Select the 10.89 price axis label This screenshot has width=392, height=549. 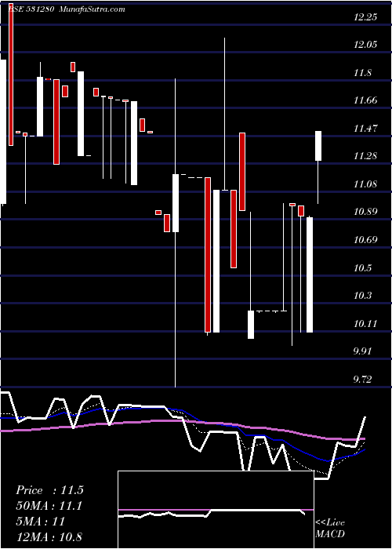pos(365,212)
